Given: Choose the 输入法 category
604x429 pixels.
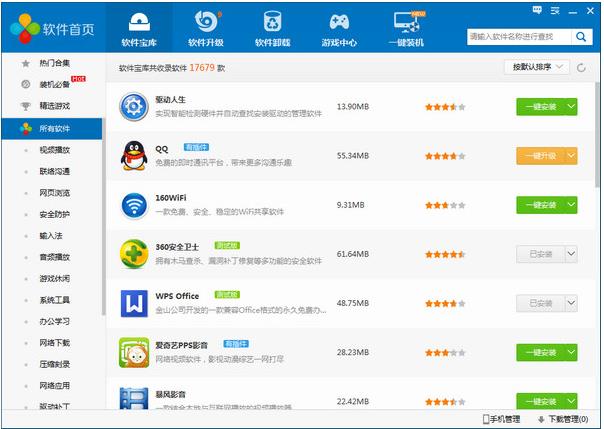Looking at the screenshot, I should click(52, 236).
